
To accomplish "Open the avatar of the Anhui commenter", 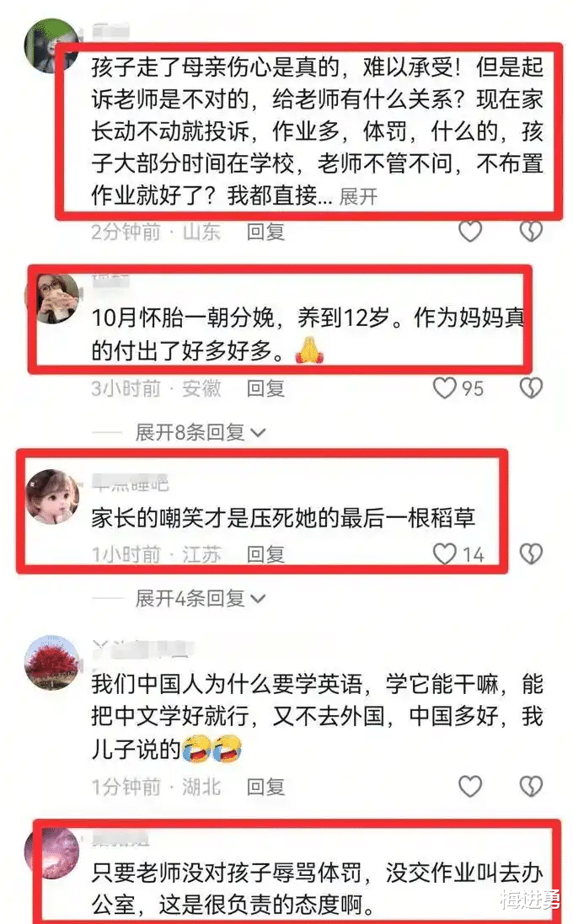I will tap(52, 297).
